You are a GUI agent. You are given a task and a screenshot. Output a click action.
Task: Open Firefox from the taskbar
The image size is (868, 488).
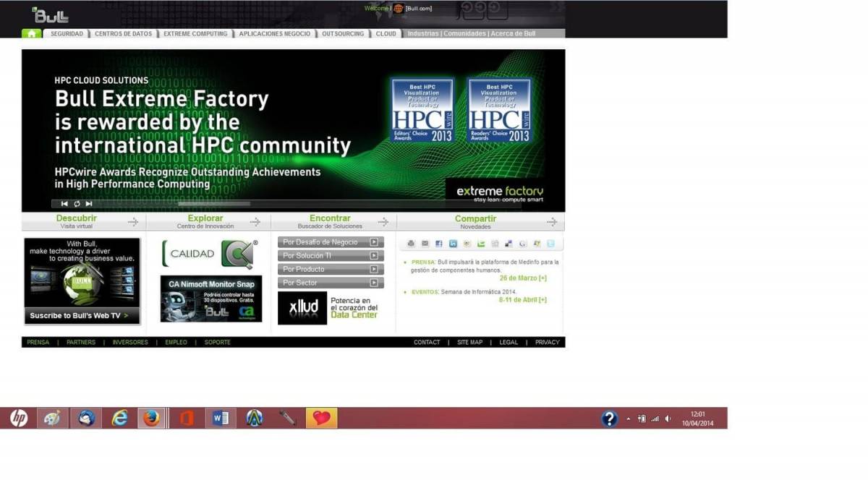click(x=151, y=418)
